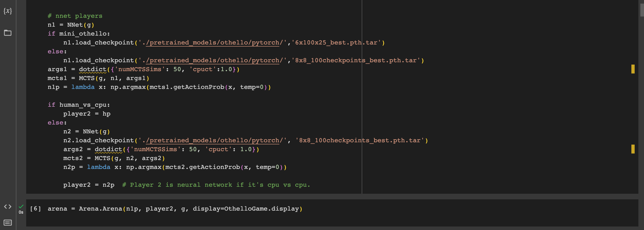Click the 0s execution time label
The height and width of the screenshot is (230, 644).
point(21,212)
